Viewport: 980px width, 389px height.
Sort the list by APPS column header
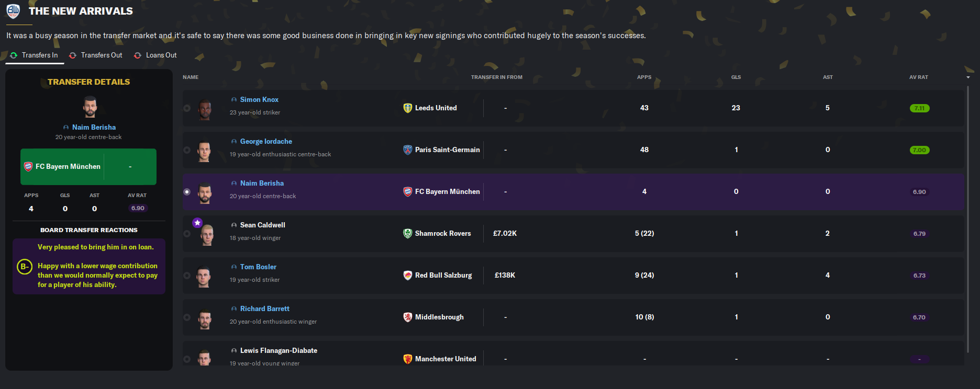click(x=644, y=77)
